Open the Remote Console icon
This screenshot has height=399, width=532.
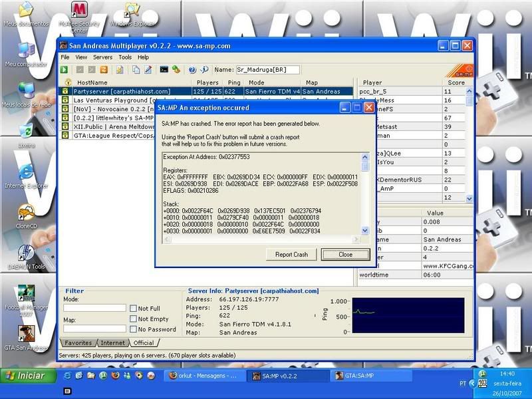[x=164, y=70]
